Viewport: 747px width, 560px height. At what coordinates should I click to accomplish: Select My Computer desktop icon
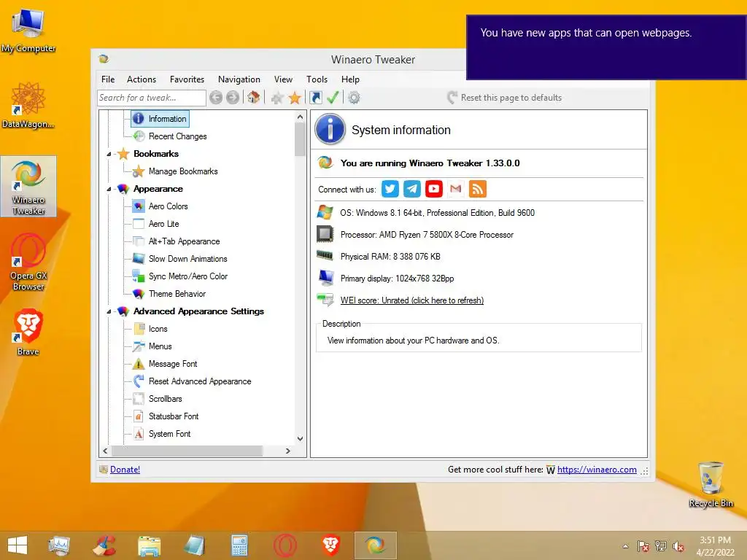(28, 29)
